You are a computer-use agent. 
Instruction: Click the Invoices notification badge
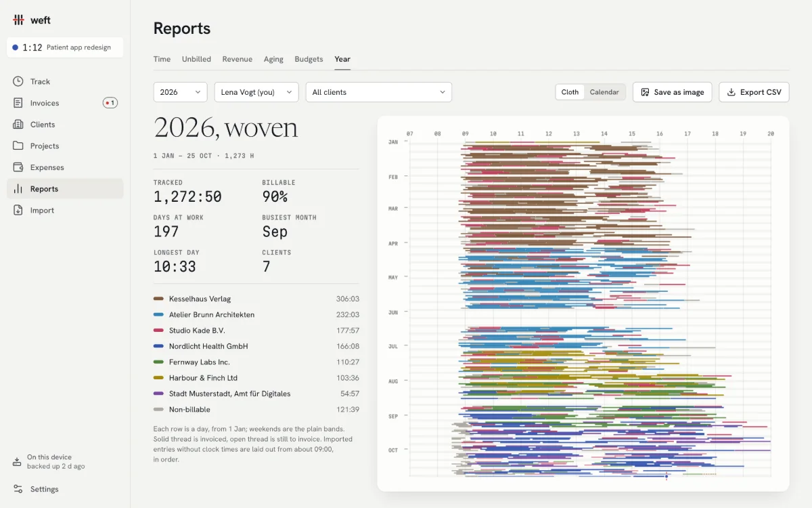[x=110, y=103]
